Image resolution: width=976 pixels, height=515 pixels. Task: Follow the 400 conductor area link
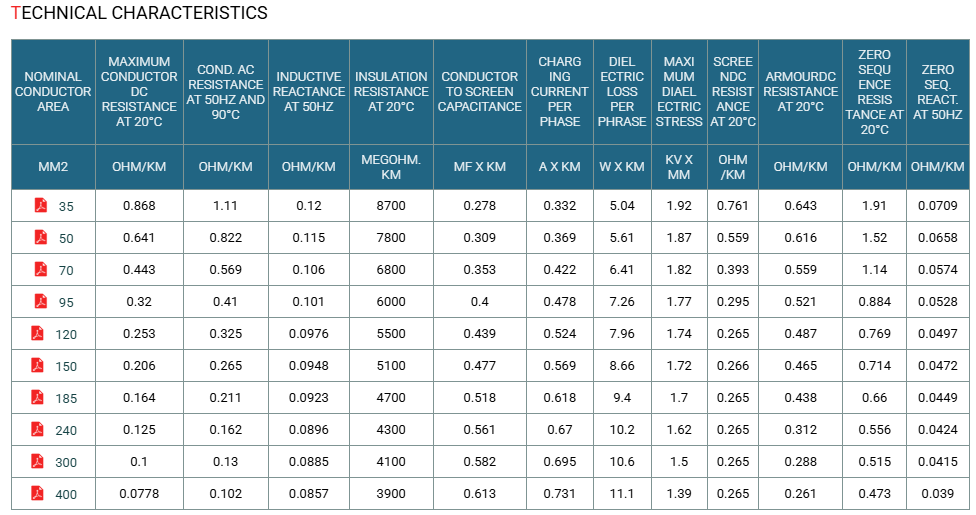[66, 495]
